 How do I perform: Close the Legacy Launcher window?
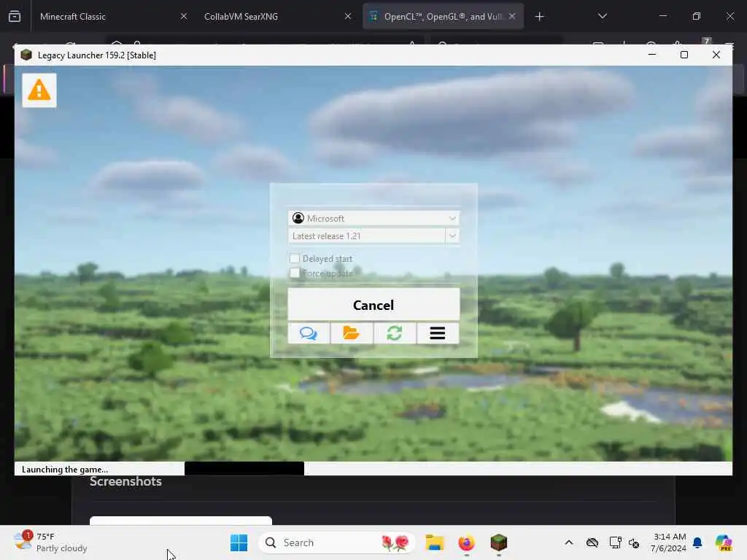point(716,55)
